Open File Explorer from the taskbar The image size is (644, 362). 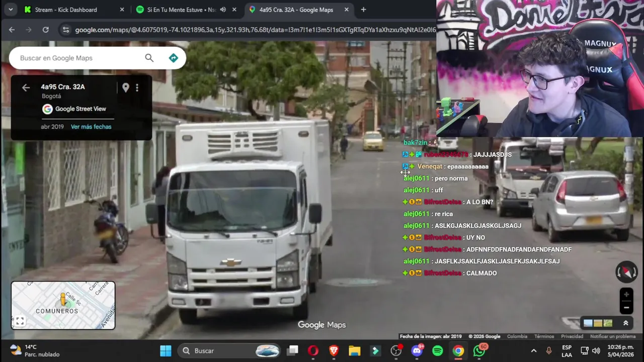coord(355,350)
